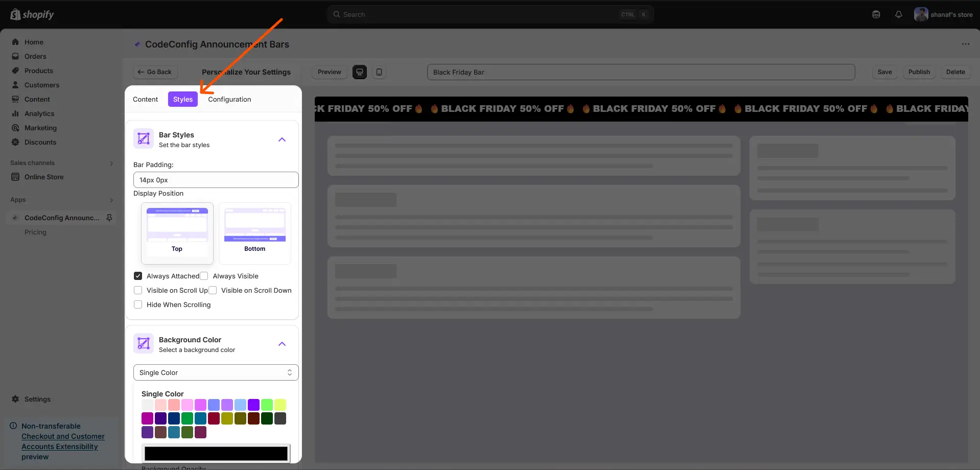Image resolution: width=980 pixels, height=470 pixels.
Task: Open Settings in the sidebar
Action: [x=37, y=399]
